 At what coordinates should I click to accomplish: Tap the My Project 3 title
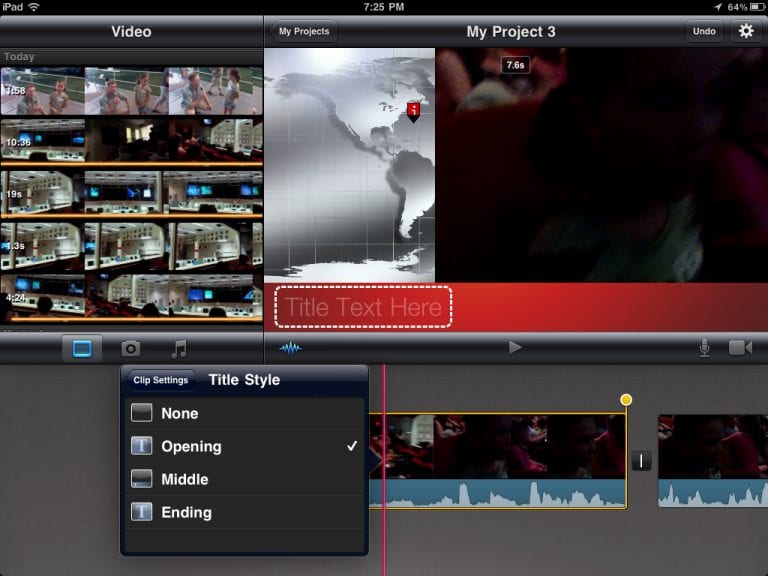[x=511, y=32]
